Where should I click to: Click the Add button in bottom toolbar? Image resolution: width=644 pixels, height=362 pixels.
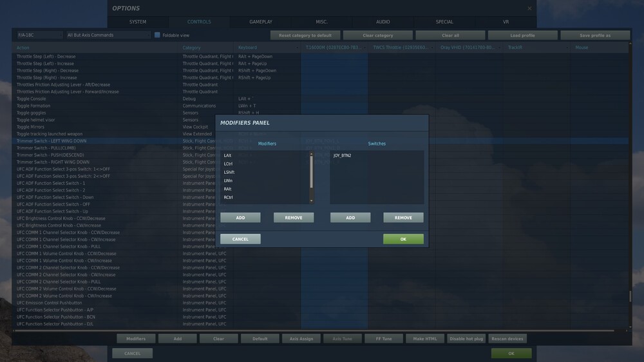point(178,339)
